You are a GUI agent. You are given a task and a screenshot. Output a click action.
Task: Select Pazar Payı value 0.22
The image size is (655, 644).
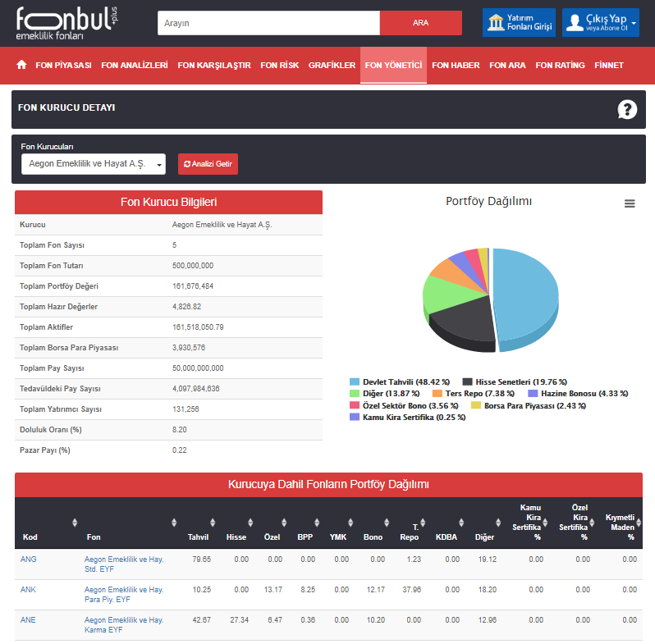pos(179,450)
